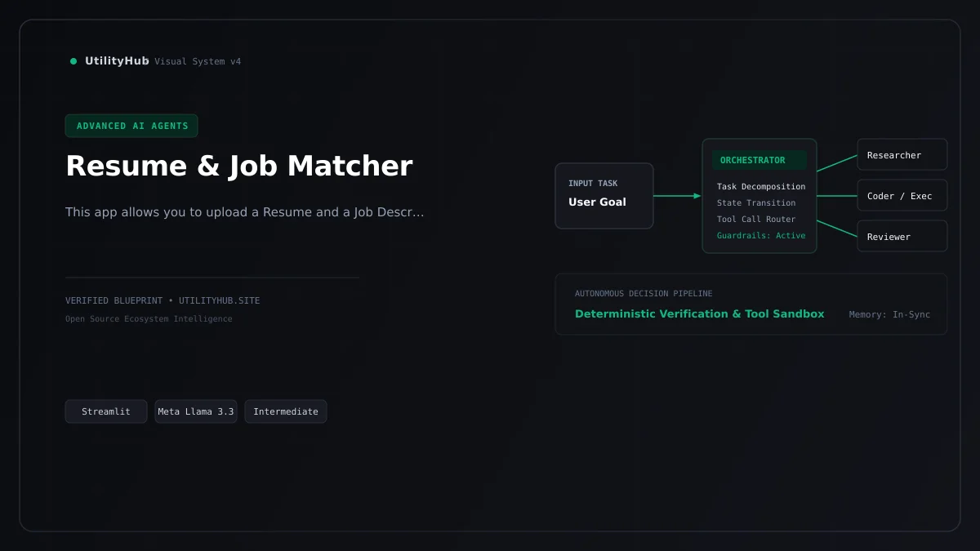Click the Guardrails: Active status
The image size is (980, 551).
click(x=761, y=236)
